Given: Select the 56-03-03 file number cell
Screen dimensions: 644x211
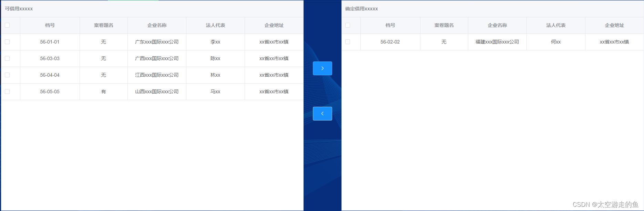Looking at the screenshot, I should click(x=50, y=58).
